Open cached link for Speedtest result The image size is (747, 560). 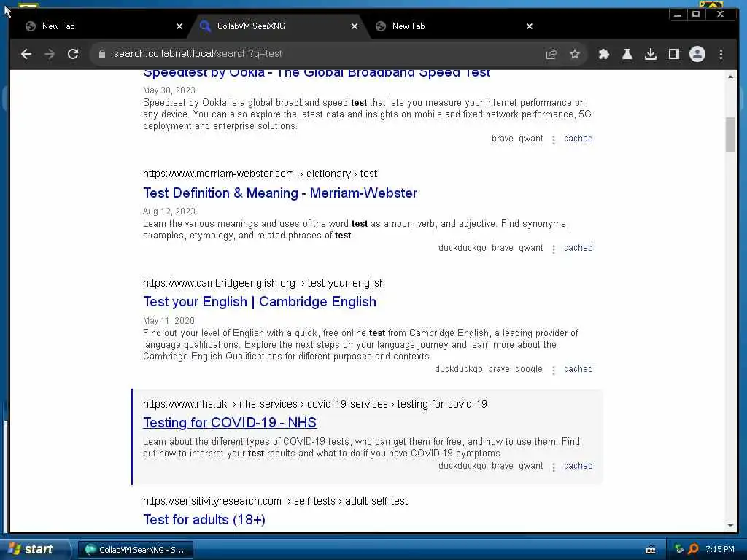(578, 139)
